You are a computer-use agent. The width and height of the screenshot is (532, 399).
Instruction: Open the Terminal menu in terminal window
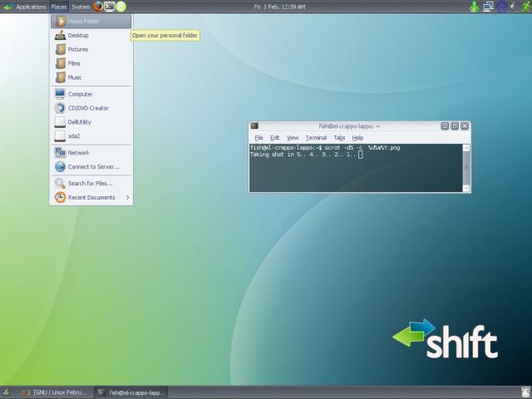(316, 137)
